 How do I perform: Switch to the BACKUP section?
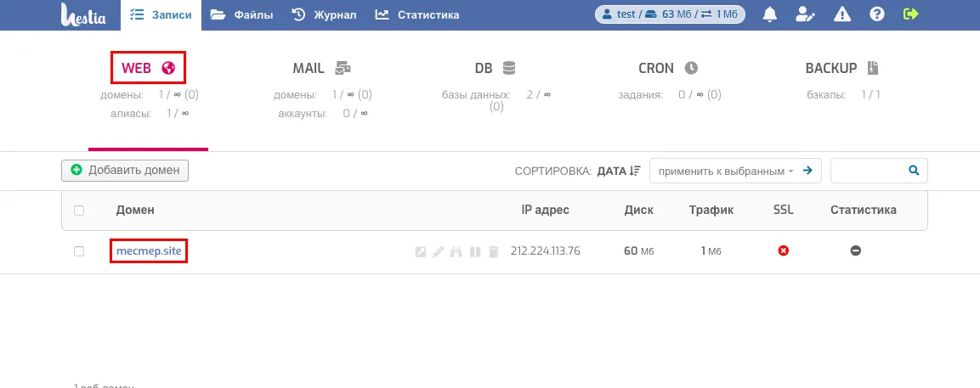[x=841, y=68]
